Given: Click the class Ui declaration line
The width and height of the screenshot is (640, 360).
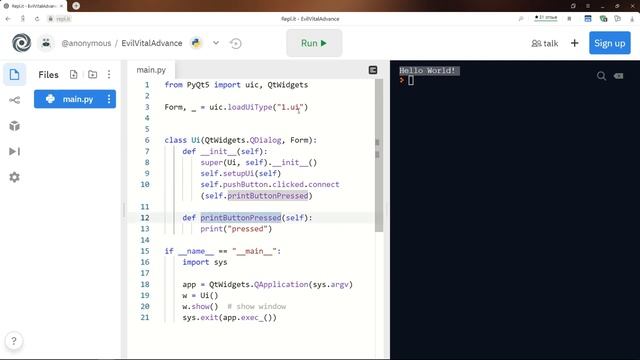Looking at the screenshot, I should [x=240, y=140].
